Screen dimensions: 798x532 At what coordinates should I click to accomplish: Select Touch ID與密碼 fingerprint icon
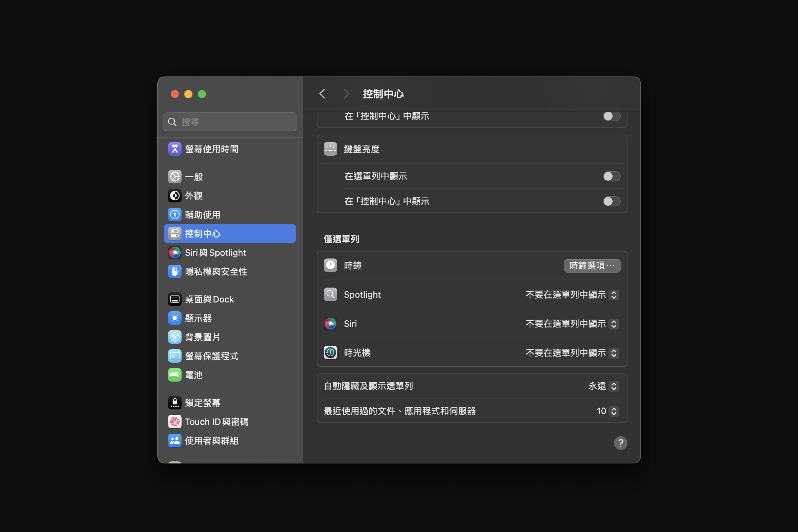click(x=174, y=422)
